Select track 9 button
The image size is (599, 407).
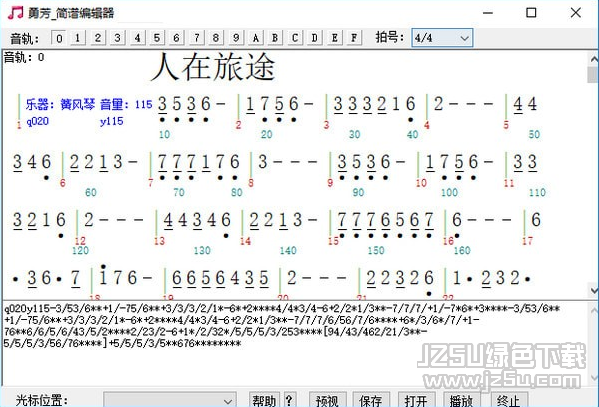coord(236,38)
